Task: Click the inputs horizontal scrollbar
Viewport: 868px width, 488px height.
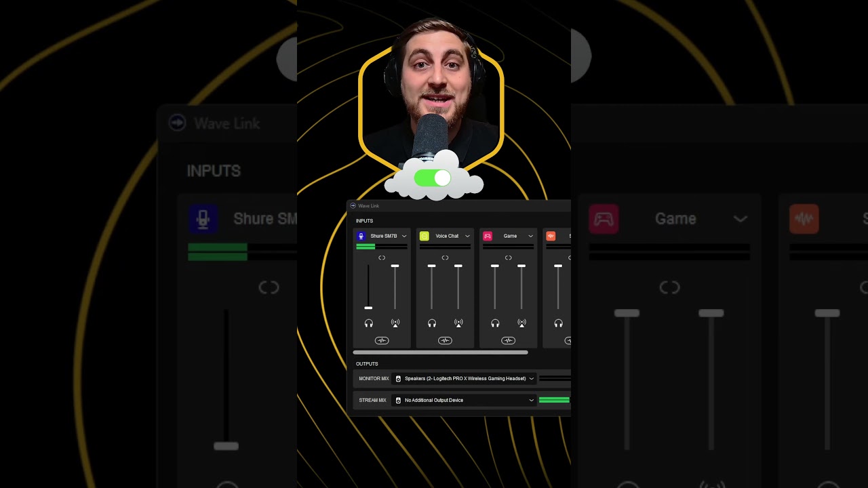Action: coord(440,352)
